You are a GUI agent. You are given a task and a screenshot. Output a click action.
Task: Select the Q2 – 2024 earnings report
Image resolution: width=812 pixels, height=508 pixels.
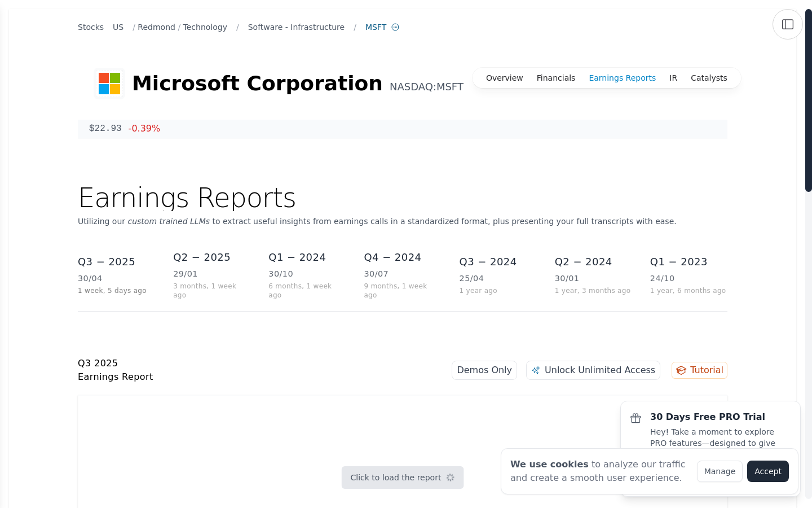[592, 275]
